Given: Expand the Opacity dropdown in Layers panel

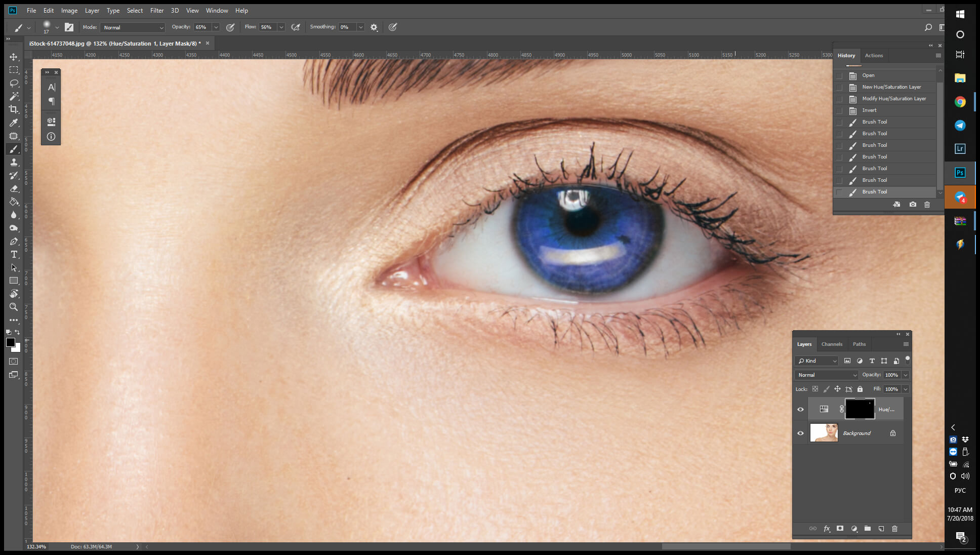Looking at the screenshot, I should tap(906, 375).
